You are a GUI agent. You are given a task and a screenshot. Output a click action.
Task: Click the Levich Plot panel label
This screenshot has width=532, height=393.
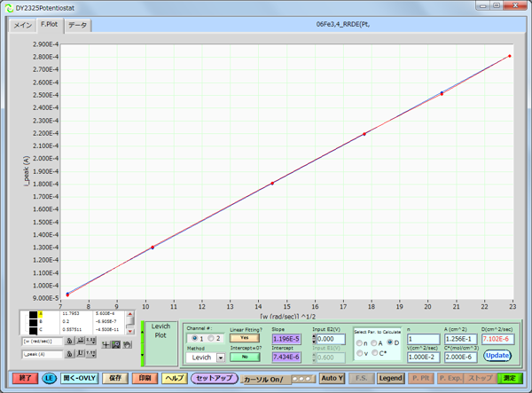[160, 331]
